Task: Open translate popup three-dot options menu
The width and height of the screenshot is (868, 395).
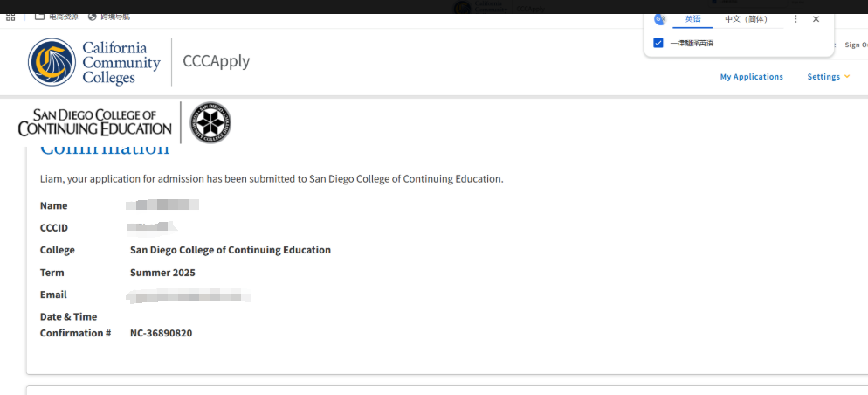Action: (x=796, y=19)
